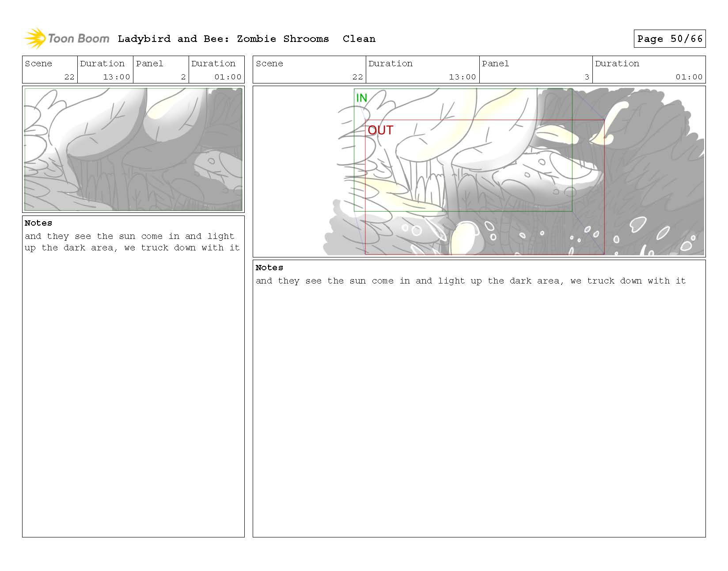728x571 pixels.
Task: Click the 'Page 50/66' page number box
Action: [x=669, y=39]
